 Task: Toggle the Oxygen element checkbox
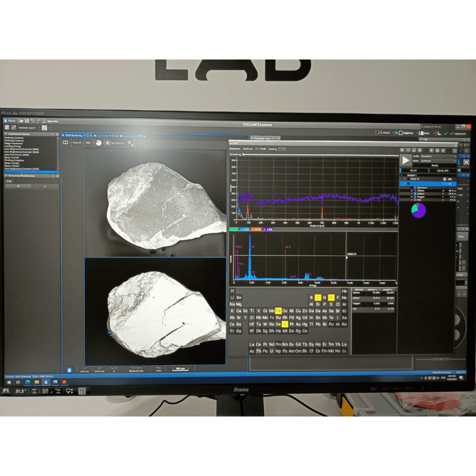[412, 197]
